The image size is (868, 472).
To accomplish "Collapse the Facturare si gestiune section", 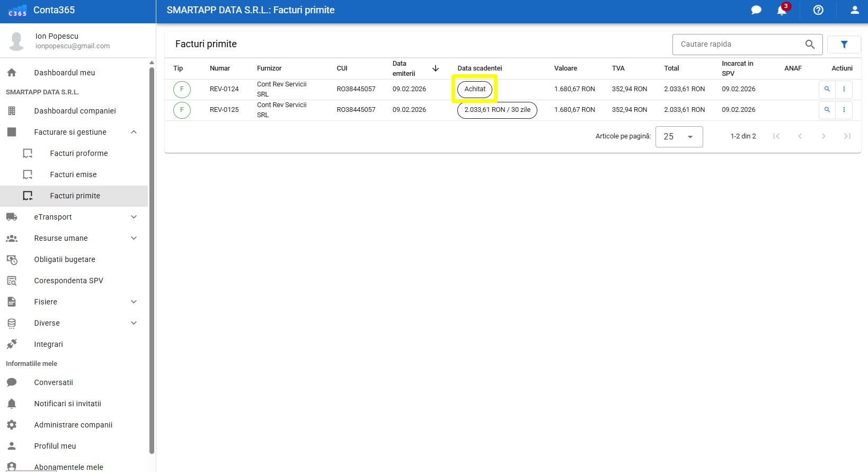I will click(x=134, y=132).
